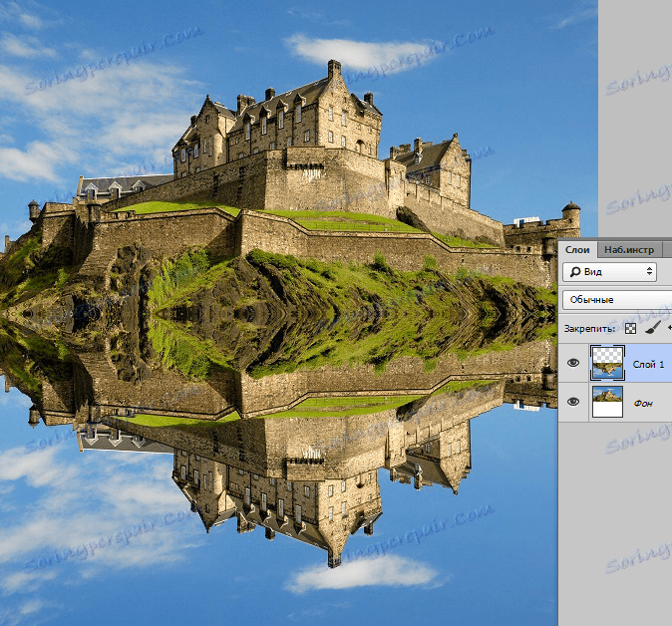This screenshot has width=672, height=626.
Task: Open the Наб.инстр tab
Action: [629, 250]
